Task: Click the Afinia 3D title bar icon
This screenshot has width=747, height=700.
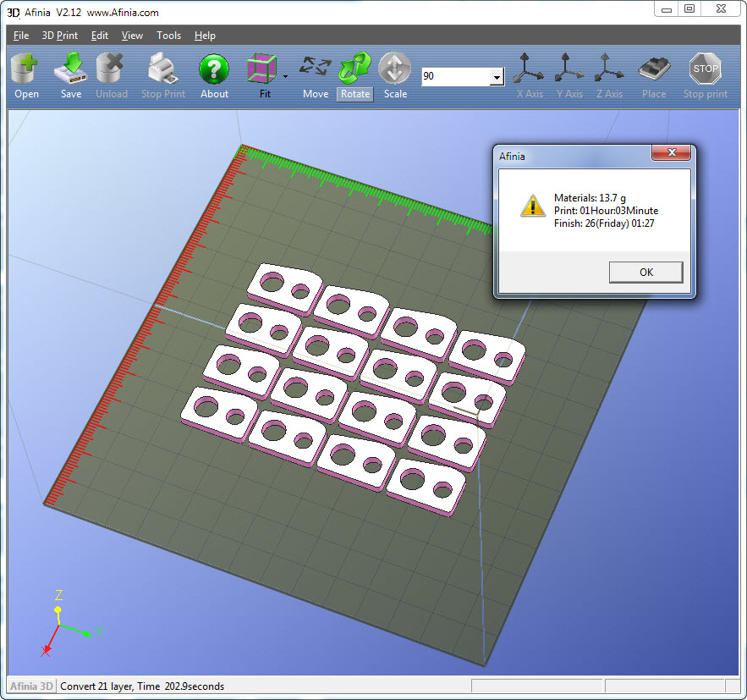Action: [14, 13]
